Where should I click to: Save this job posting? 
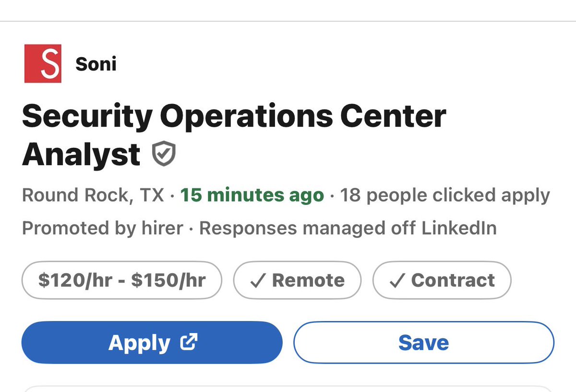[424, 342]
